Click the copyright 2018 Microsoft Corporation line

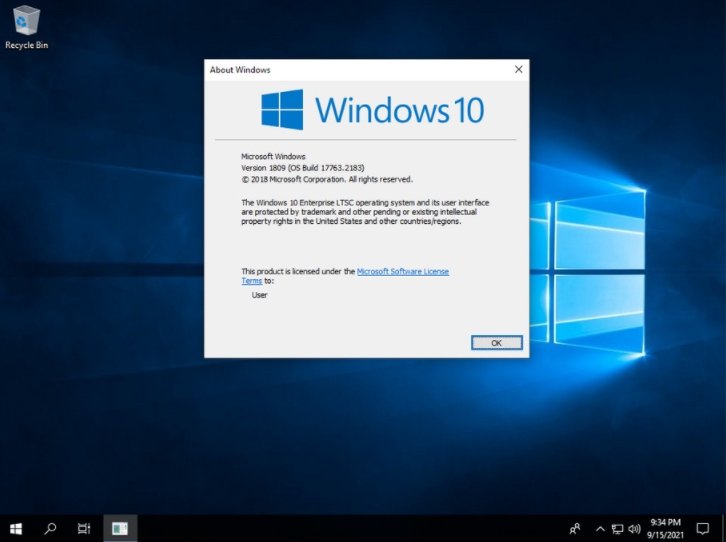click(x=327, y=179)
